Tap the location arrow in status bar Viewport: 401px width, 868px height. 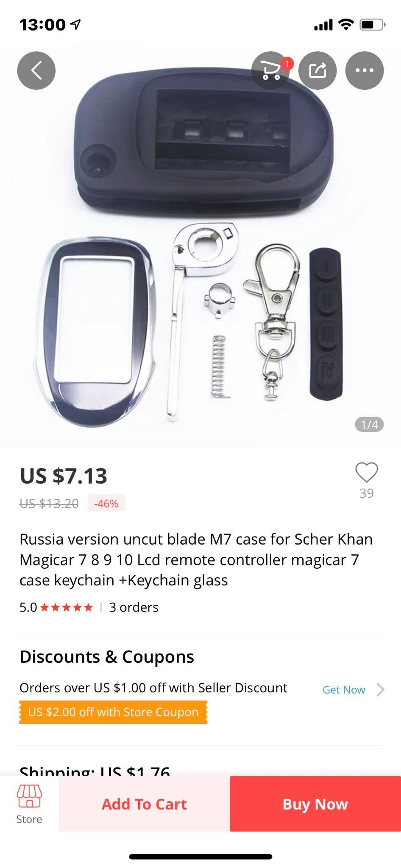tap(75, 25)
